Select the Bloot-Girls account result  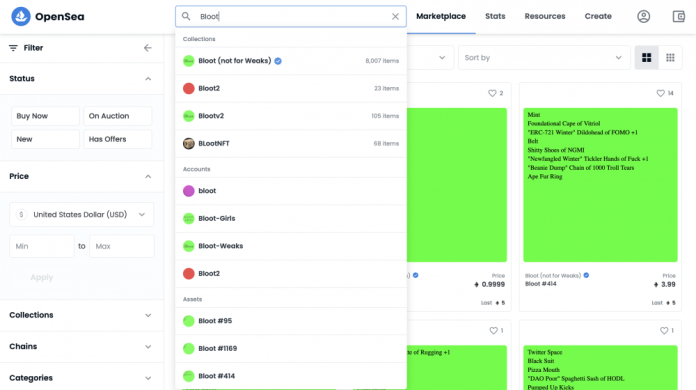(x=291, y=218)
